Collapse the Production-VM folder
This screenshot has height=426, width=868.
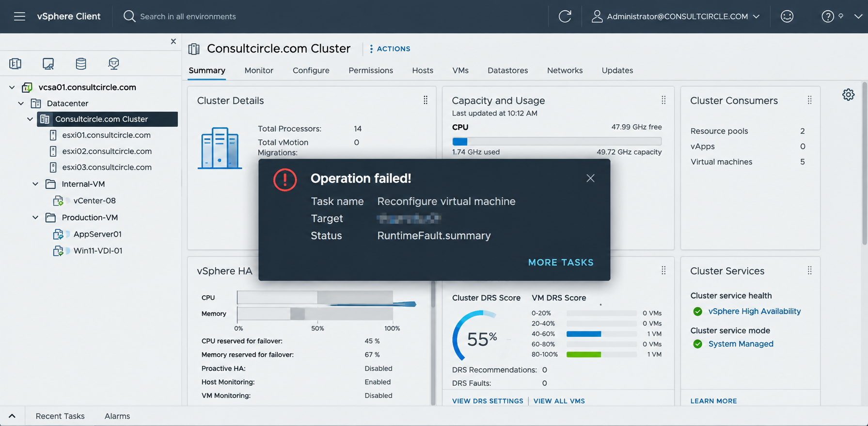pyautogui.click(x=35, y=217)
